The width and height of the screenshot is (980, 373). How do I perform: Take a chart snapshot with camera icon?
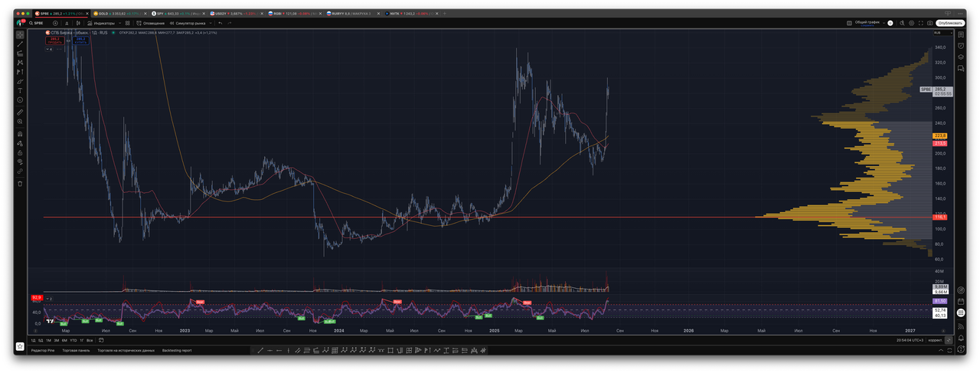point(930,23)
